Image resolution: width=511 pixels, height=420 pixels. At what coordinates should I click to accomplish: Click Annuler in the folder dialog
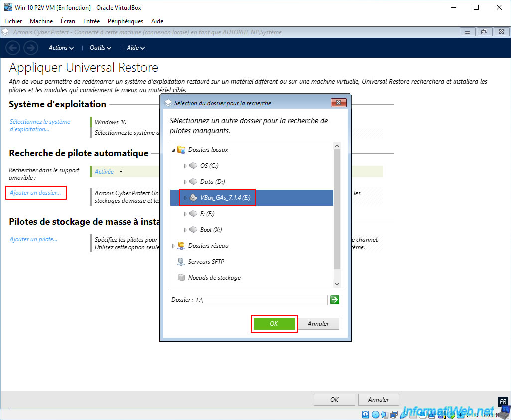(318, 323)
